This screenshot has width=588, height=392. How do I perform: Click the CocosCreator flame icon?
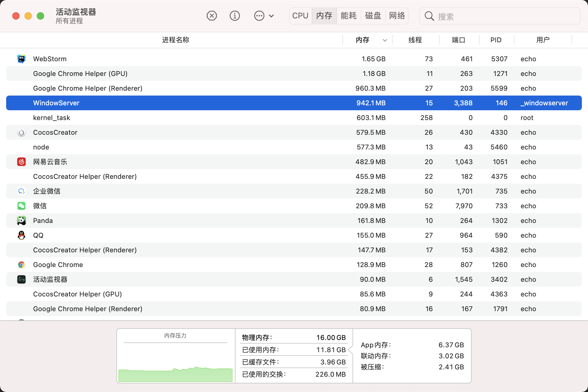click(21, 132)
